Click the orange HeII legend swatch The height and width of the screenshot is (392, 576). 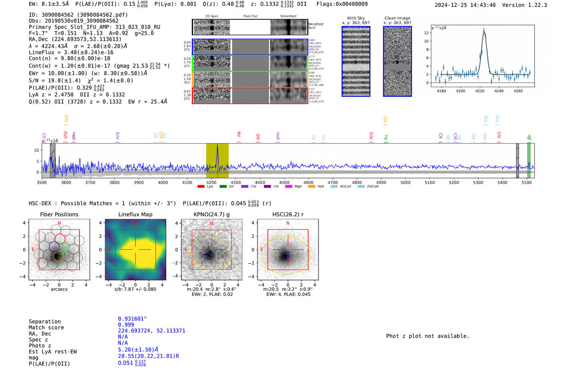click(x=311, y=187)
